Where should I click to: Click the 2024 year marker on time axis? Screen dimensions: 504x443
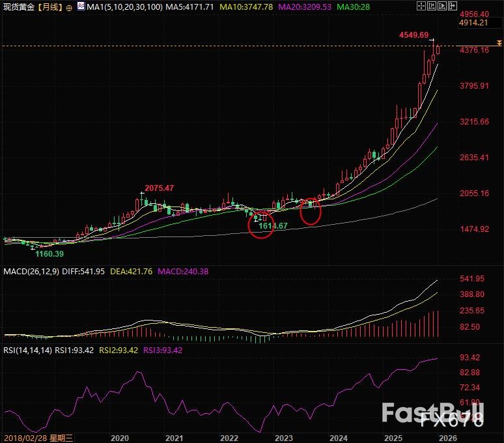coord(338,436)
